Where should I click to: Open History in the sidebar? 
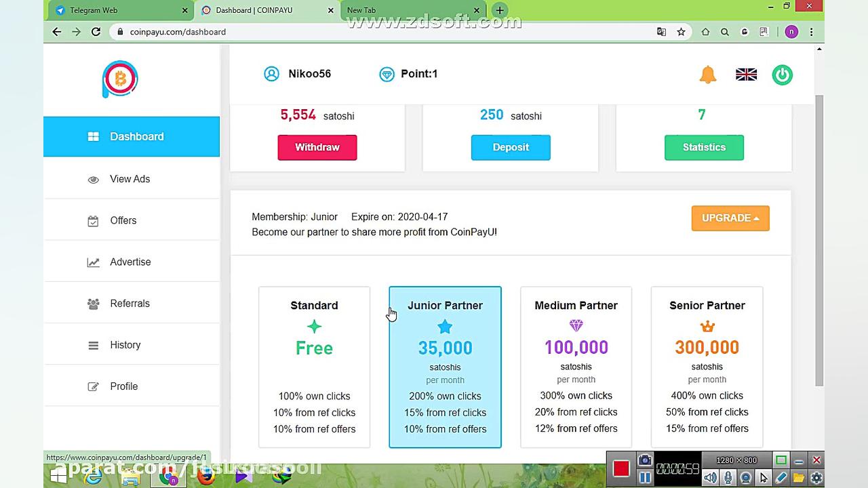pos(132,345)
